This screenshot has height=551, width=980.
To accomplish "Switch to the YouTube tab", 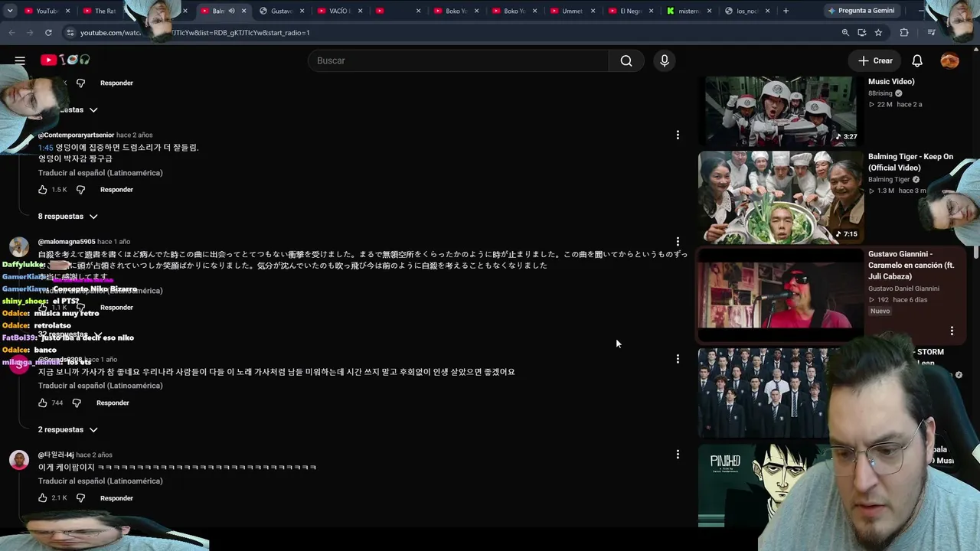I will tap(47, 11).
